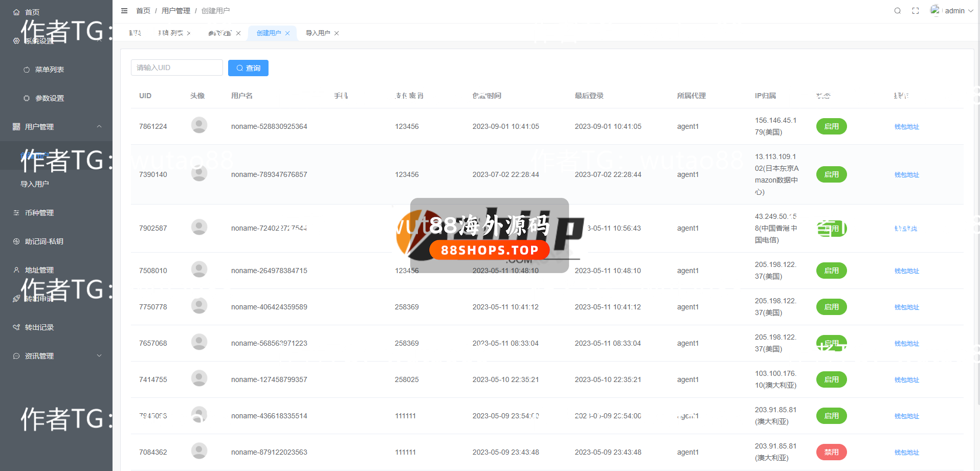Toggle fullscreen mode icon
The image size is (980, 471).
(916, 11)
